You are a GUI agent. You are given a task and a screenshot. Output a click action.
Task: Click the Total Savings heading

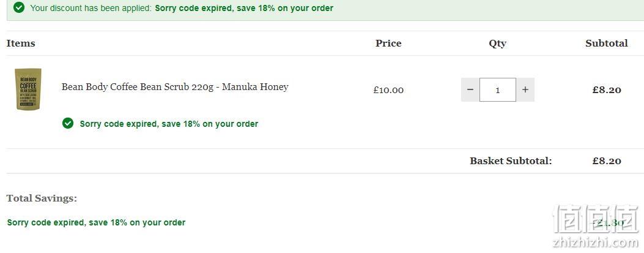(x=42, y=198)
